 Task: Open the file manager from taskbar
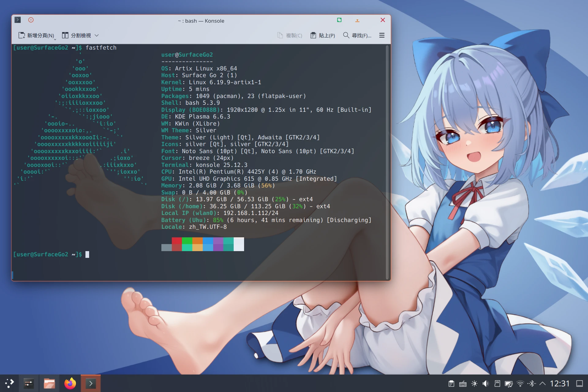coord(49,383)
